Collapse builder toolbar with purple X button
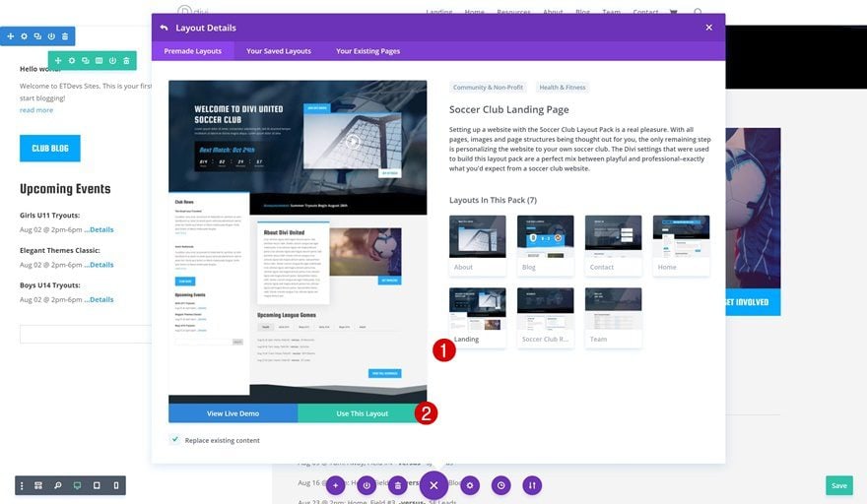867x504 pixels. pyautogui.click(x=433, y=485)
